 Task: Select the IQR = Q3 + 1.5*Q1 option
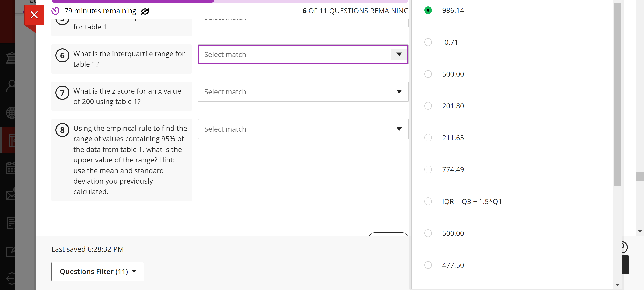pos(428,201)
